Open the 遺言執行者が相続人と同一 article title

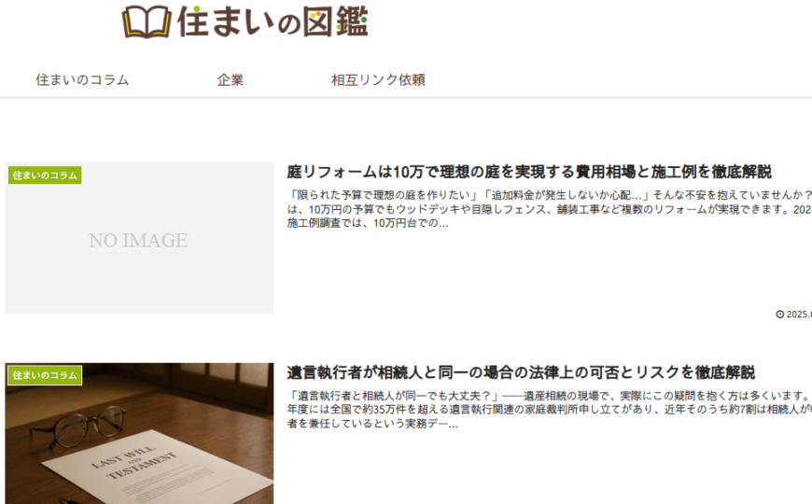click(520, 372)
